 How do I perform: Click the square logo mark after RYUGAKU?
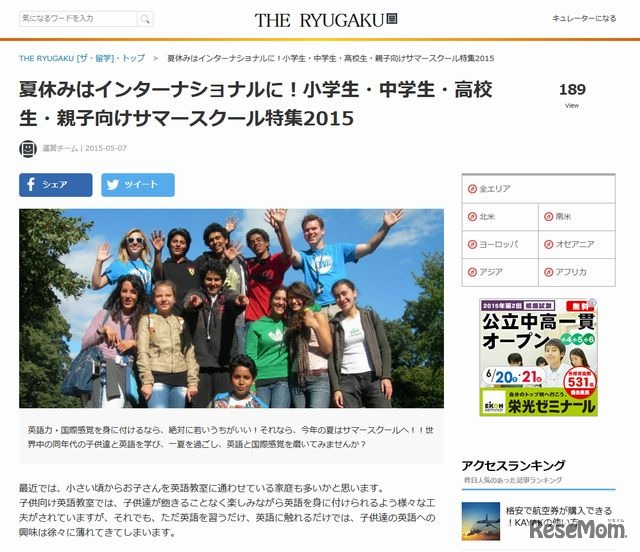392,19
